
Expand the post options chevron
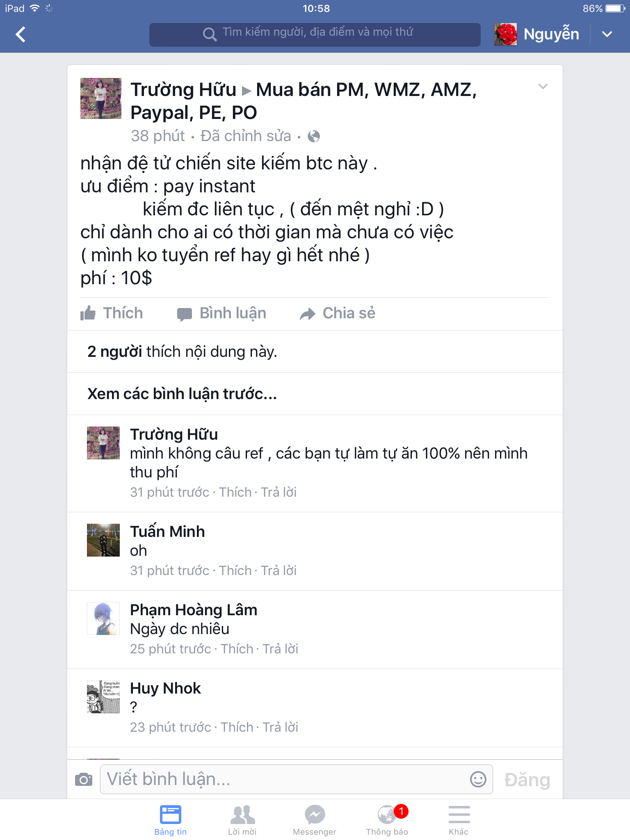pos(543,86)
